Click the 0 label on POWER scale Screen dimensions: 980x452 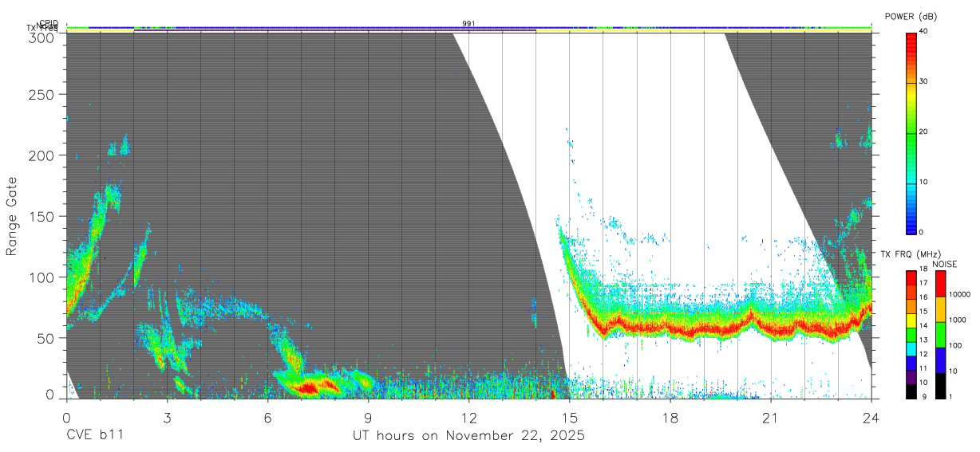(x=922, y=232)
